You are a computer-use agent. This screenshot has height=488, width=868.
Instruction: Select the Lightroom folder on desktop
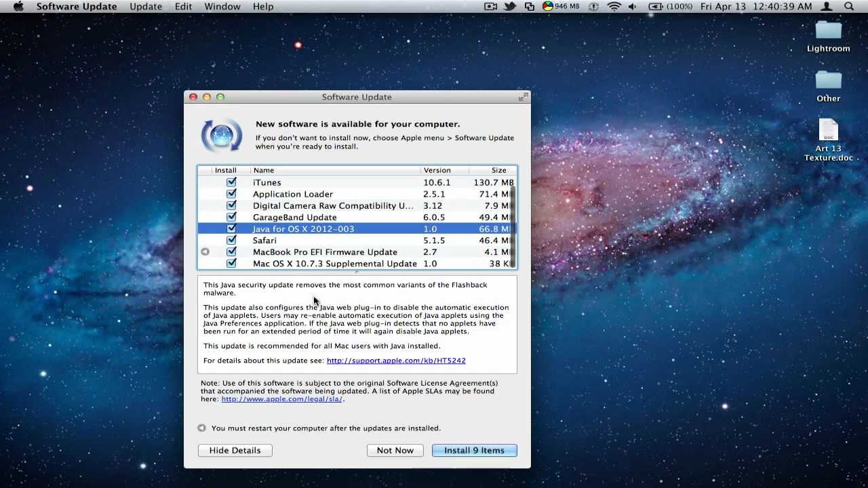(828, 30)
